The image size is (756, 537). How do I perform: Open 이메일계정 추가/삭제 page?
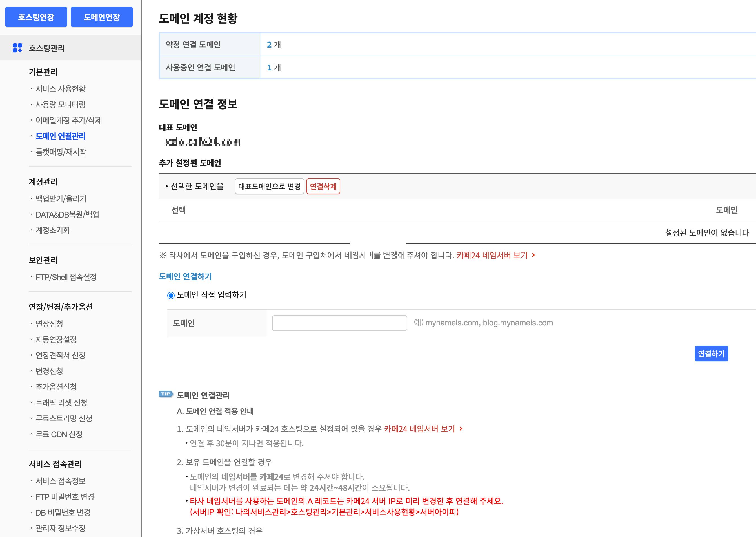68,120
